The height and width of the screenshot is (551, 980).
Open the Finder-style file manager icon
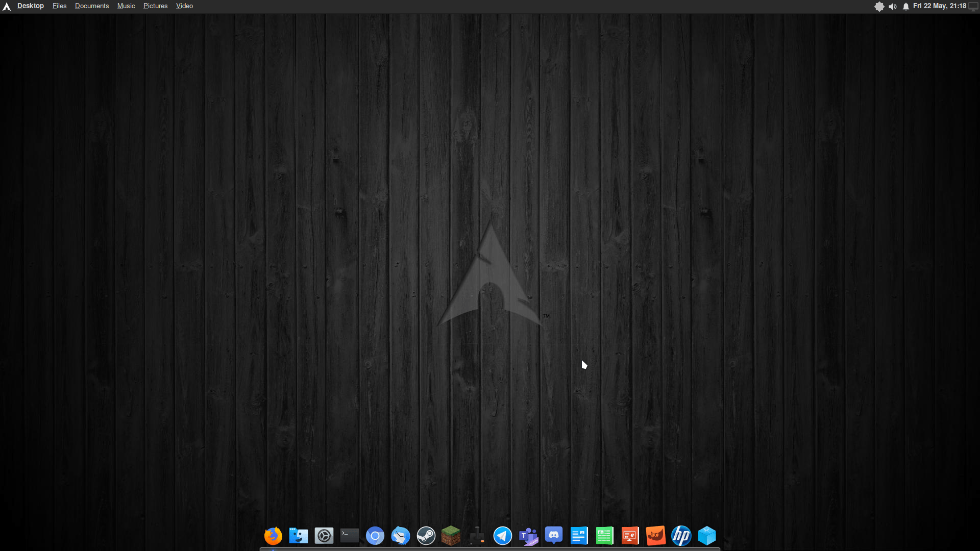pyautogui.click(x=299, y=536)
